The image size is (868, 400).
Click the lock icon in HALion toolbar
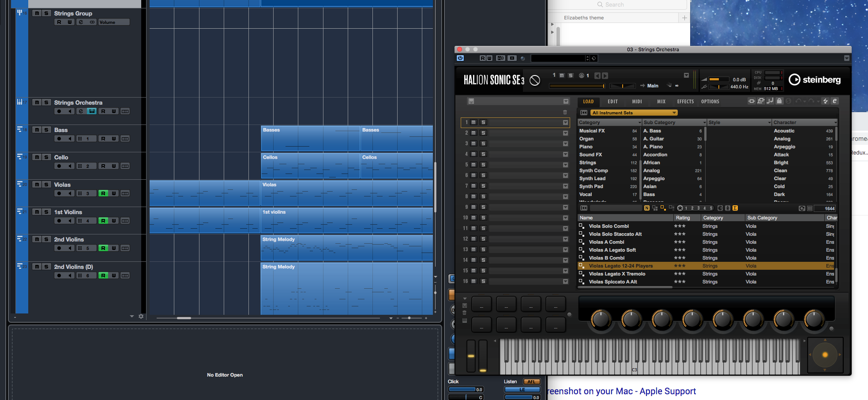point(779,101)
